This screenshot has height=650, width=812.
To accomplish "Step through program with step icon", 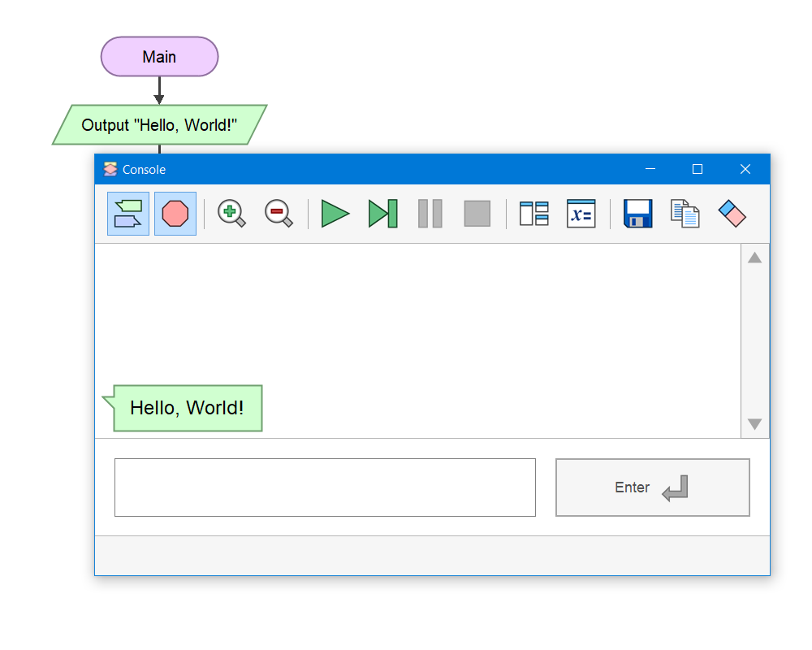I will [382, 214].
